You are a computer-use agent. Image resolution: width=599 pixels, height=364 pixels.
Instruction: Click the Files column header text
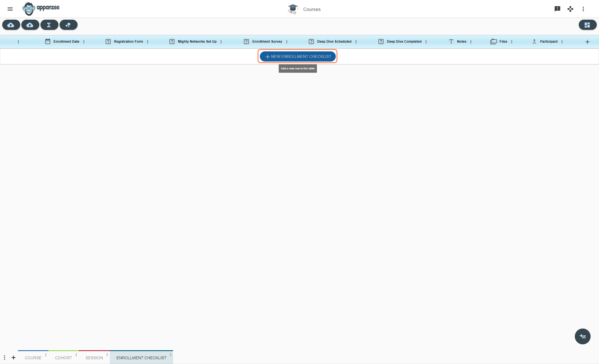point(503,42)
